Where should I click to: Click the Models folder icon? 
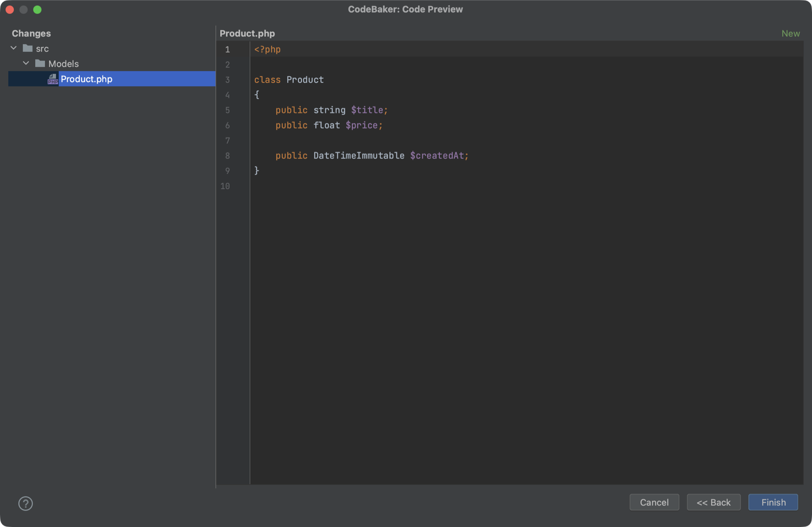40,64
